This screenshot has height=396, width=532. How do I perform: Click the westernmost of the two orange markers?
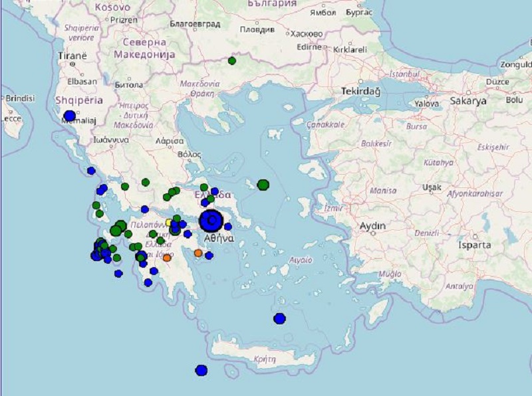(x=167, y=258)
